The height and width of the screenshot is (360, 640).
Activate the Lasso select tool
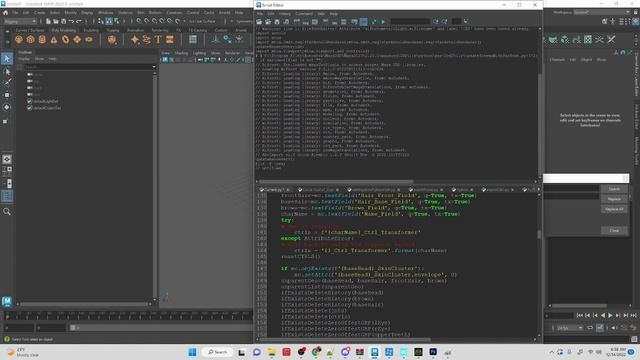7,71
